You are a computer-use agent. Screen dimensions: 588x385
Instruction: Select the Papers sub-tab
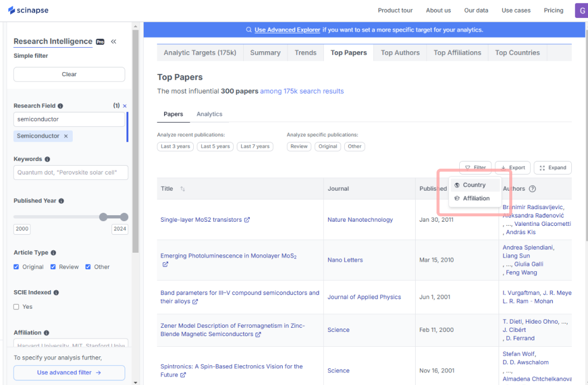(174, 114)
